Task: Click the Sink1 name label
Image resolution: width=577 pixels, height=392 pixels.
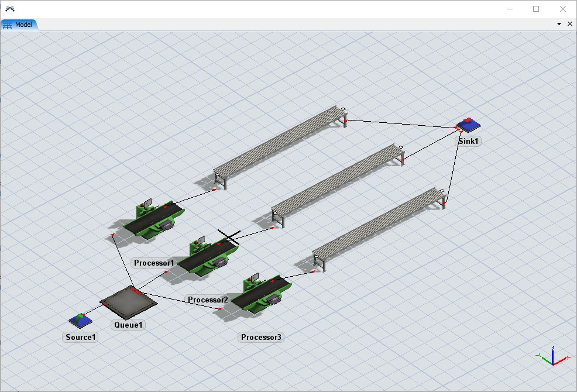Action: [x=469, y=141]
